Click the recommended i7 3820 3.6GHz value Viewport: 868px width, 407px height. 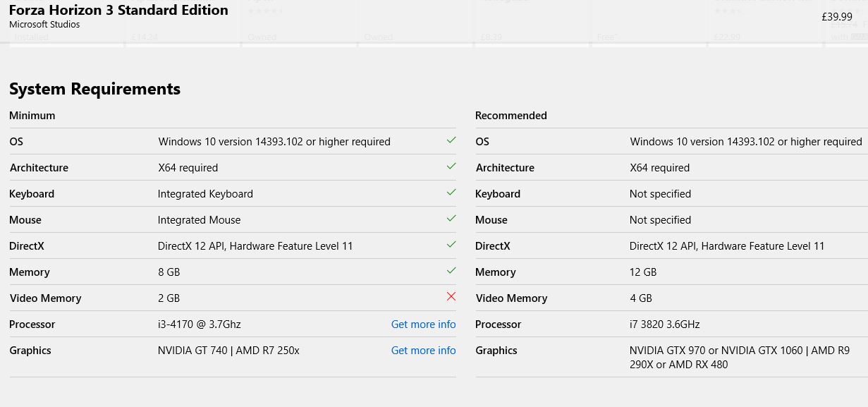[x=664, y=324]
